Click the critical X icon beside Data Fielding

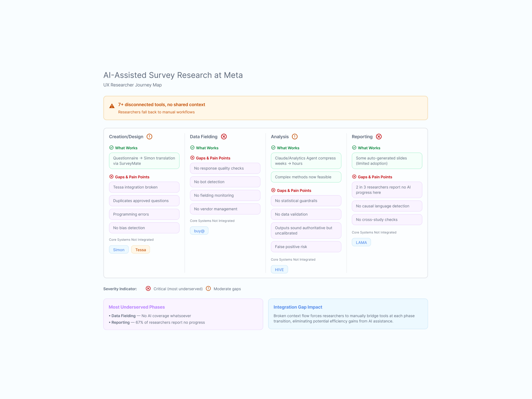point(224,137)
